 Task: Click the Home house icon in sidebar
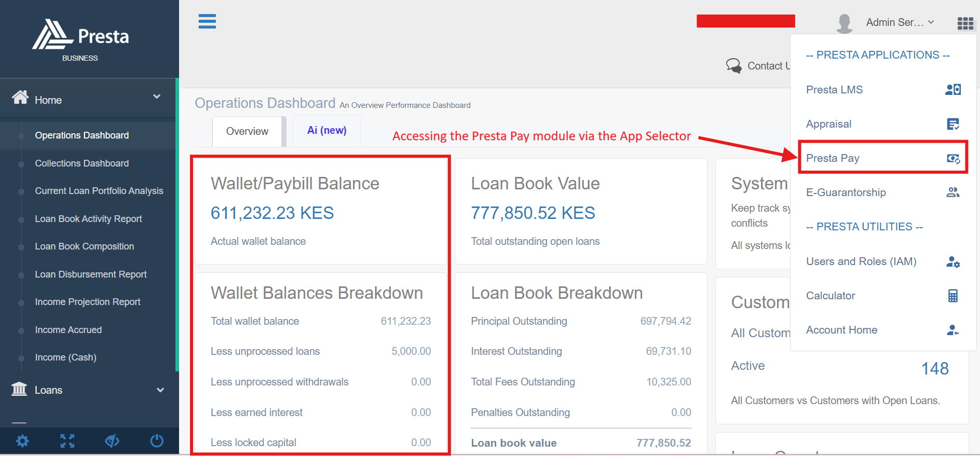click(20, 97)
